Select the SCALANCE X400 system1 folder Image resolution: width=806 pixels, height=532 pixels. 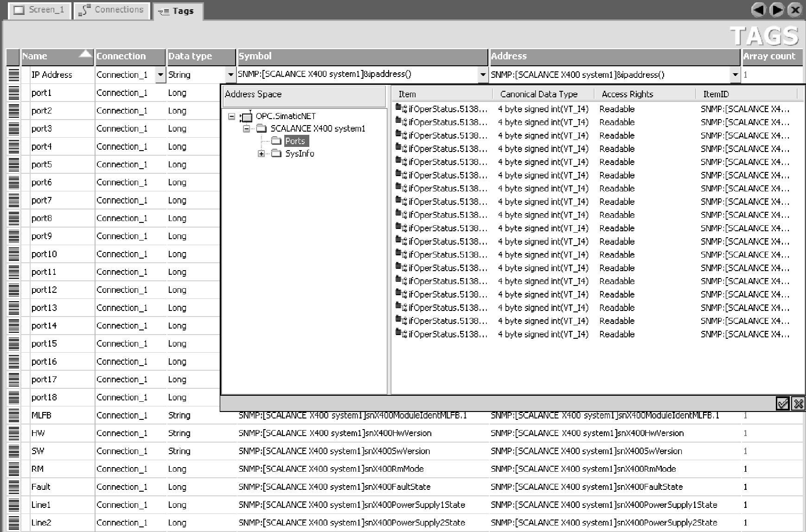pos(318,128)
